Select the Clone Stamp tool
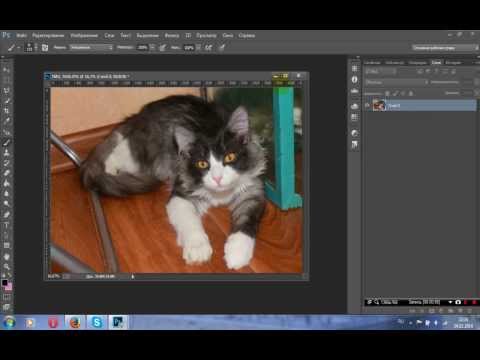This screenshot has width=480, height=360. point(6,153)
